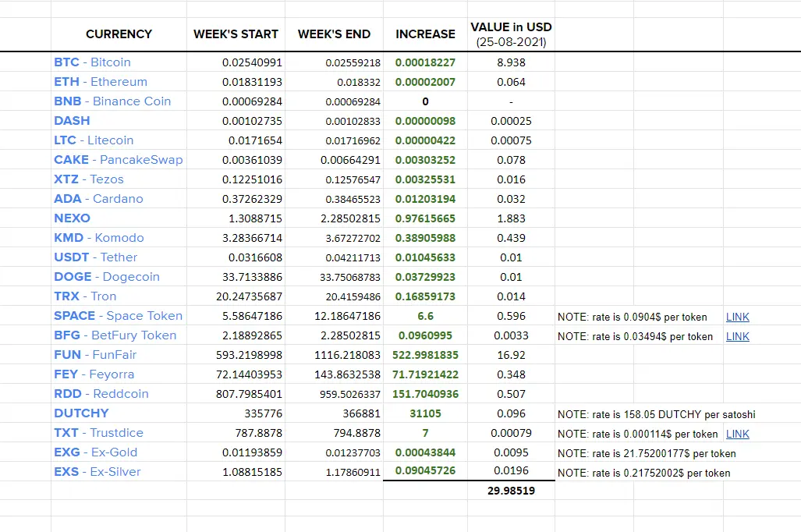Select the note about 21.75200177$ per token
The width and height of the screenshot is (801, 532).
pos(647,453)
